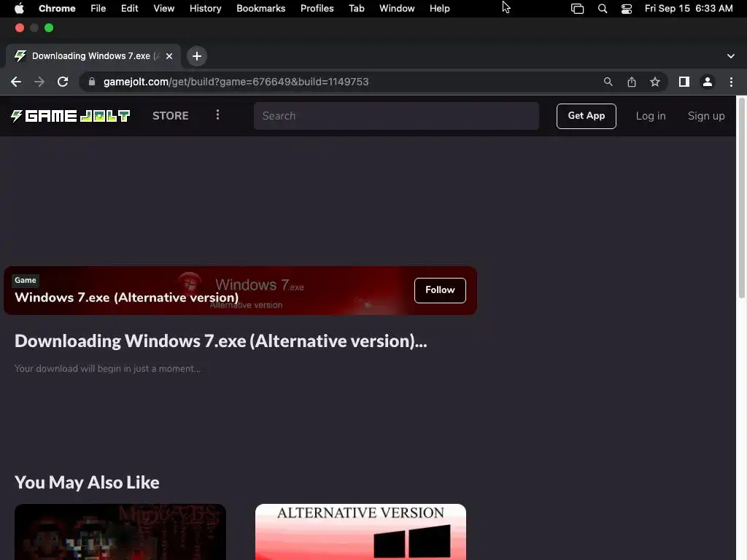Click the page vertical scrollbar
The height and width of the screenshot is (560, 747).
[x=741, y=198]
